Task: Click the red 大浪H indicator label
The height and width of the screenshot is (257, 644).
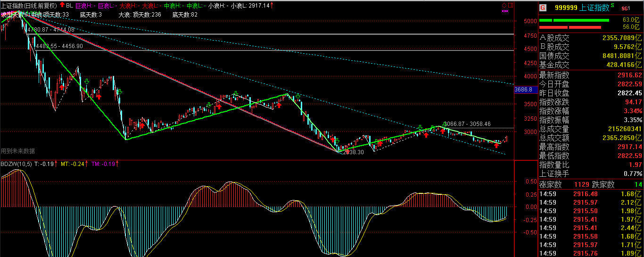Action: pos(129,6)
